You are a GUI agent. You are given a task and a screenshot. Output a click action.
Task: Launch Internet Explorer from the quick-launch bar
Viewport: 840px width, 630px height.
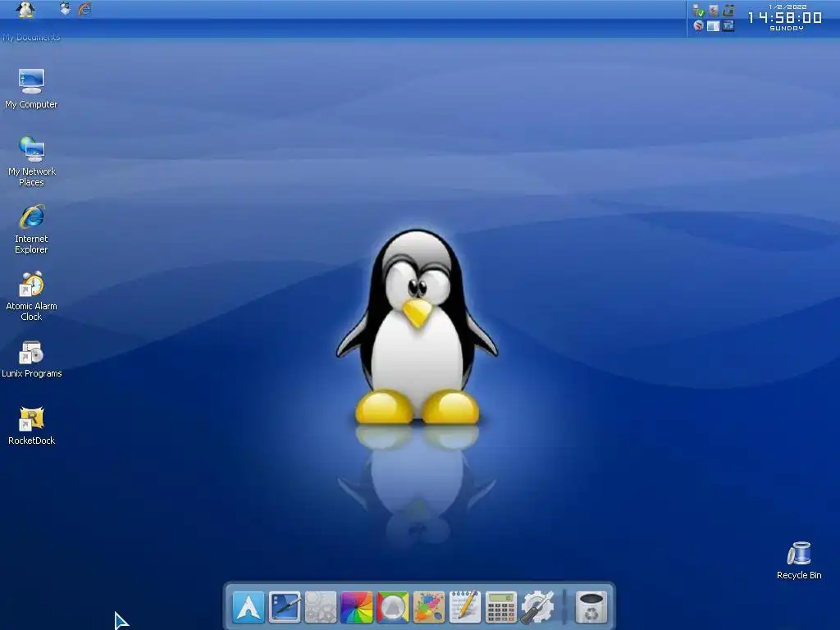click(x=84, y=8)
